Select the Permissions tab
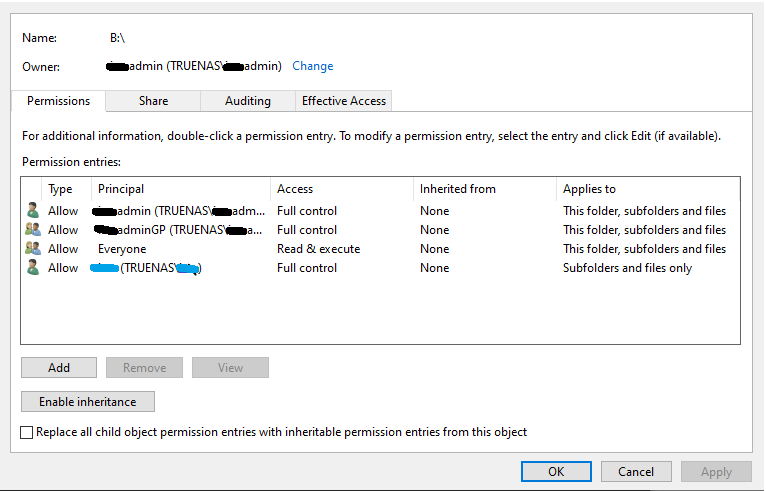The image size is (766, 491). pos(58,101)
